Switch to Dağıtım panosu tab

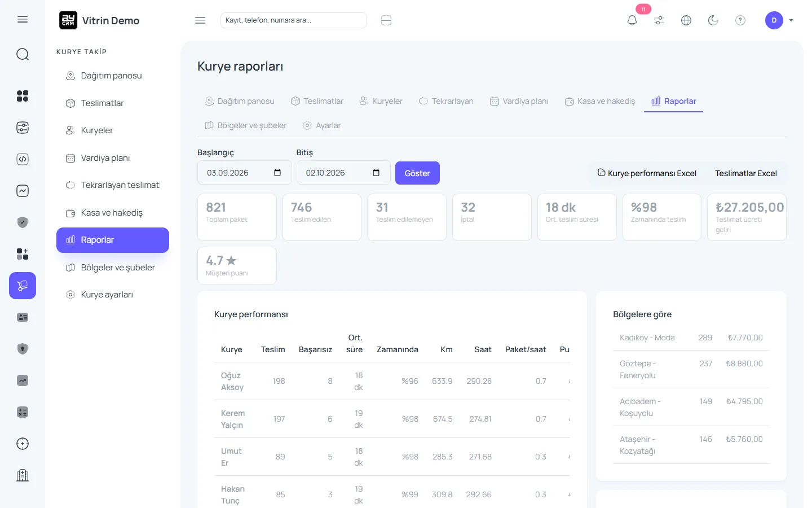[240, 101]
